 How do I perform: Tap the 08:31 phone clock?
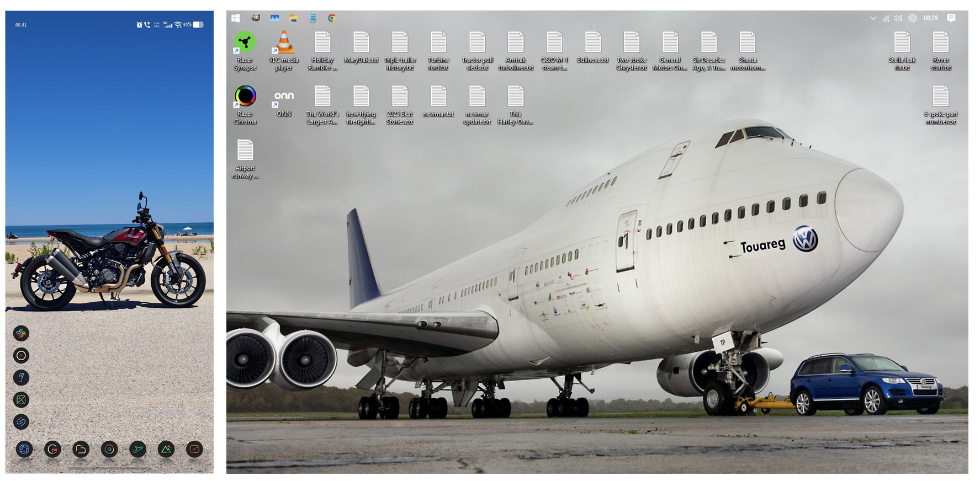click(21, 25)
